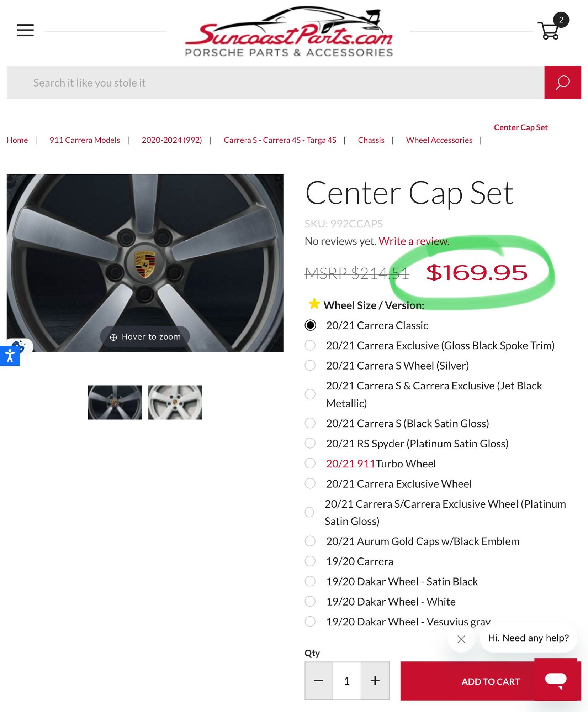
Task: Pick 20/21 RS Spyder Platinum Satin Gloss
Action: click(x=310, y=443)
